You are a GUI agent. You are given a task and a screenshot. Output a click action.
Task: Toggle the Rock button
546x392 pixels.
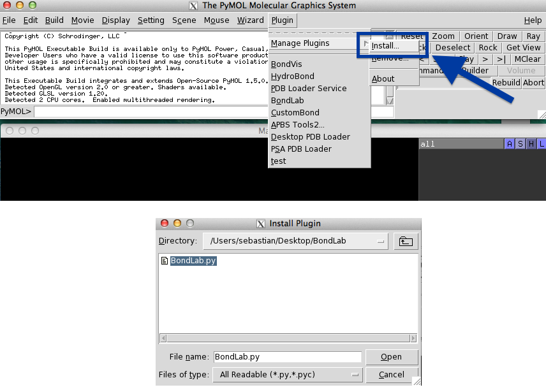[x=488, y=48]
